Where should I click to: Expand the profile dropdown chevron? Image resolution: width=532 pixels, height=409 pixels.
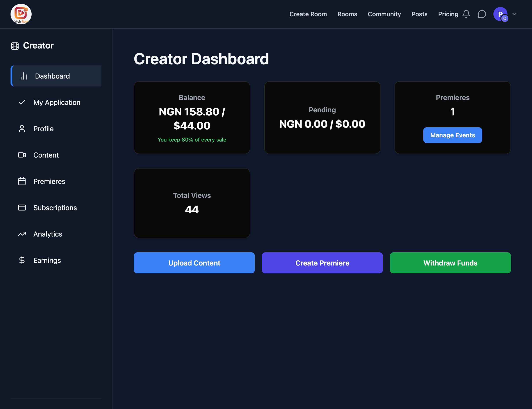point(514,14)
